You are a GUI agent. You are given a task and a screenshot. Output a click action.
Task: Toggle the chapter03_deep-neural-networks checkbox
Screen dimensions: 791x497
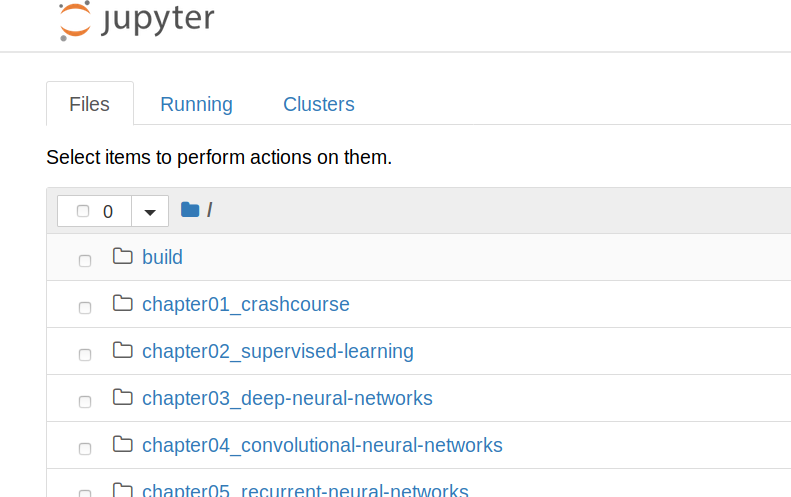tap(85, 402)
